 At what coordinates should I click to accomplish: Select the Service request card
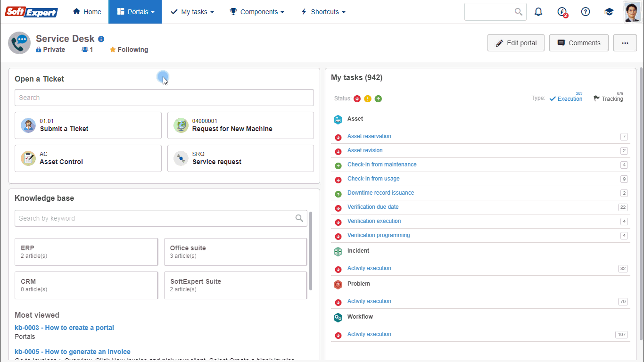coord(240,158)
